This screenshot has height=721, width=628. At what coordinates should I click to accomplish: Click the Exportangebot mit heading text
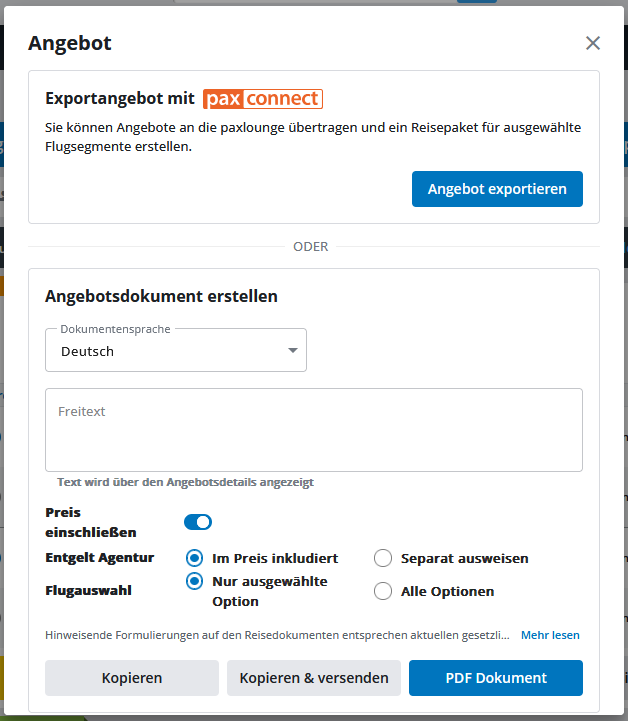pos(120,99)
